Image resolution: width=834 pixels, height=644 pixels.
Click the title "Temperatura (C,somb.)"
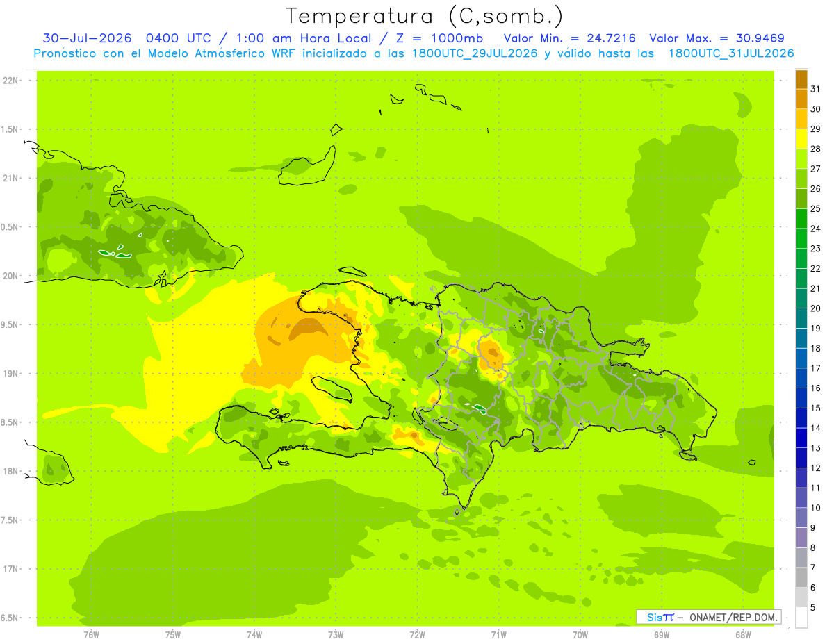click(425, 17)
